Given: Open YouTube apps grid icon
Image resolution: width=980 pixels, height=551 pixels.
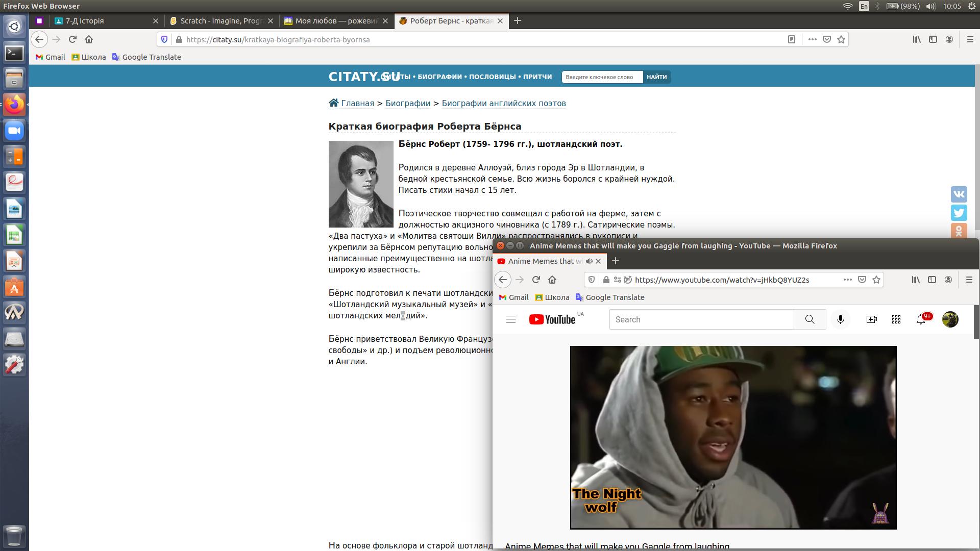Looking at the screenshot, I should [x=896, y=319].
